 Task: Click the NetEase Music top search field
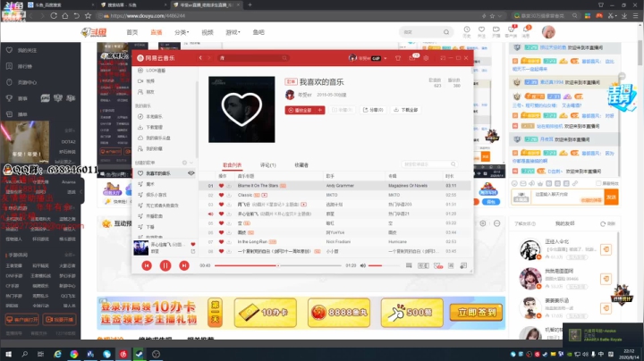253,58
